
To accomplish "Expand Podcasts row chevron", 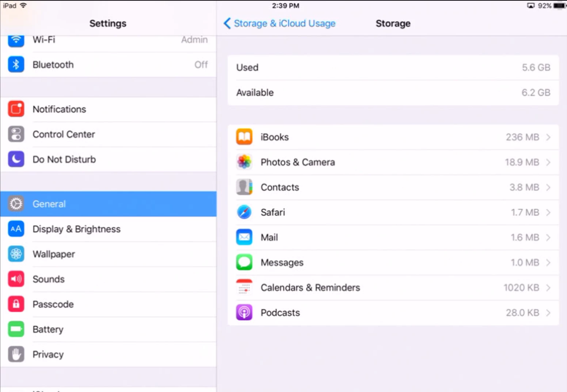I will [x=548, y=313].
